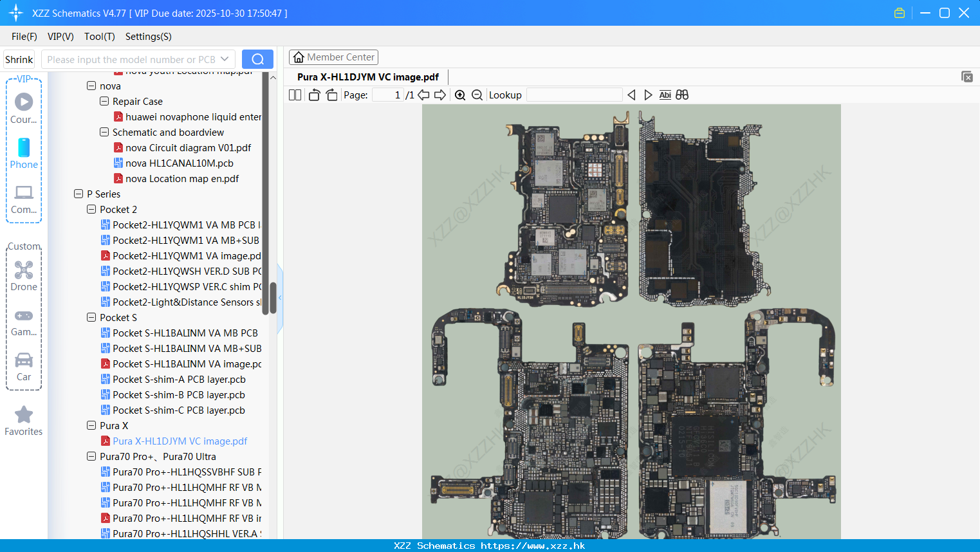Collapse the Pocket S folder
The image size is (980, 552).
coord(91,317)
